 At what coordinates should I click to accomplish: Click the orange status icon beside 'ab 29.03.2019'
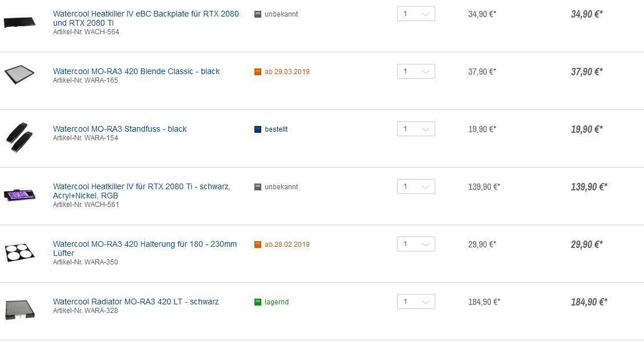(x=257, y=72)
